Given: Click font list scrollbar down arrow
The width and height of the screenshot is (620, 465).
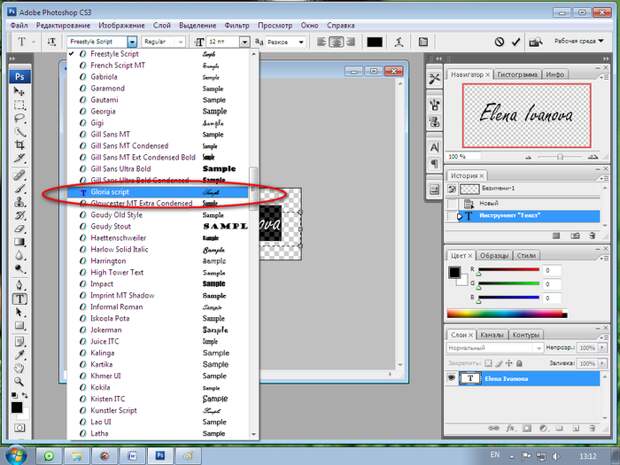Looking at the screenshot, I should click(254, 434).
